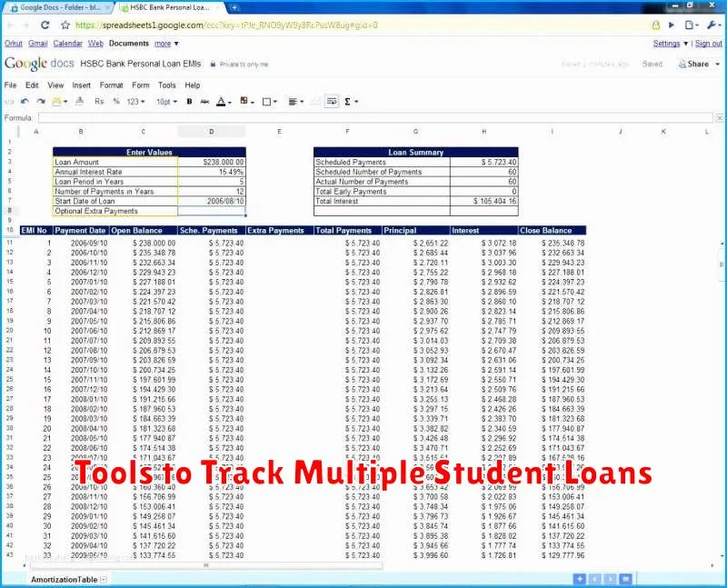727x588 pixels.
Task: Open the 123 number format dropdown
Action: click(x=135, y=102)
